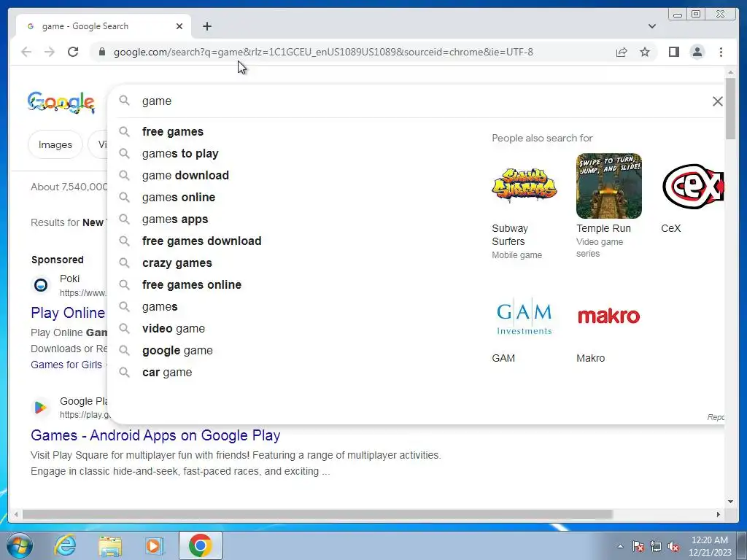Click the vertical scrollbar thumb
The image size is (747, 560).
pos(730,109)
